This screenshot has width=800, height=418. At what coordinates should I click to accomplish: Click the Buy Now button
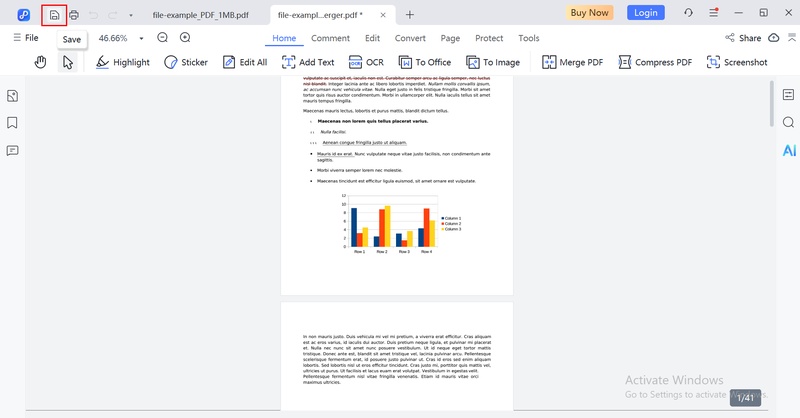click(589, 13)
